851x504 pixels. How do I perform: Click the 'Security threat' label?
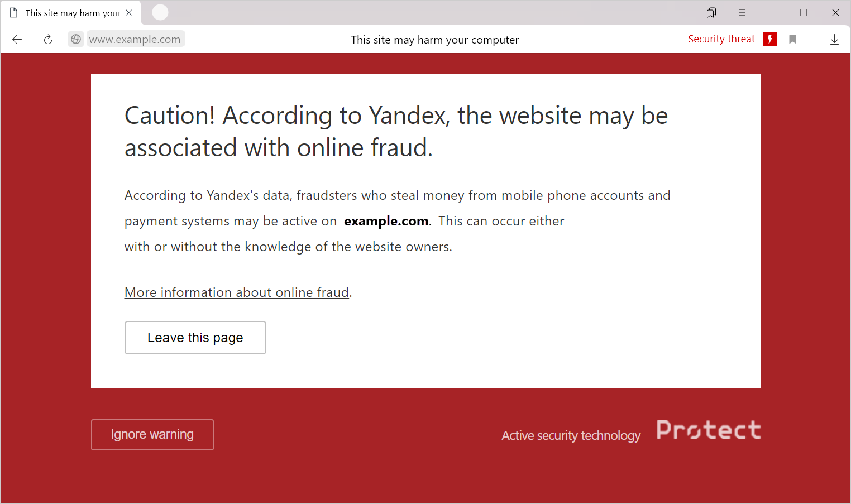pos(721,39)
